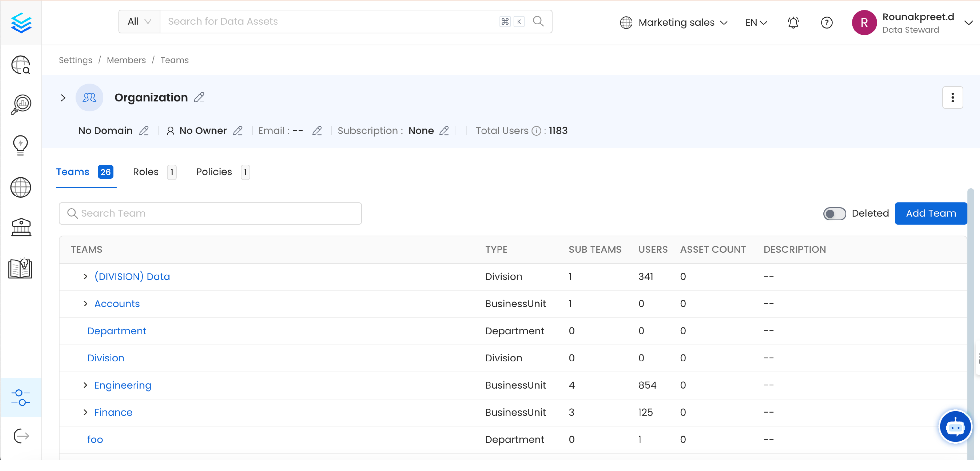
Task: Edit the Organization name pencil icon
Action: (199, 97)
